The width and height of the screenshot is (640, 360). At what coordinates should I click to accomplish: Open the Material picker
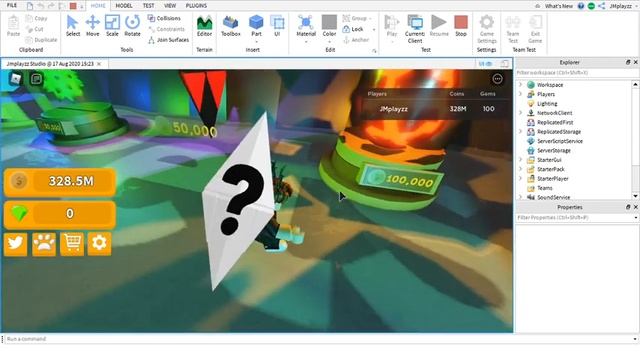306,26
